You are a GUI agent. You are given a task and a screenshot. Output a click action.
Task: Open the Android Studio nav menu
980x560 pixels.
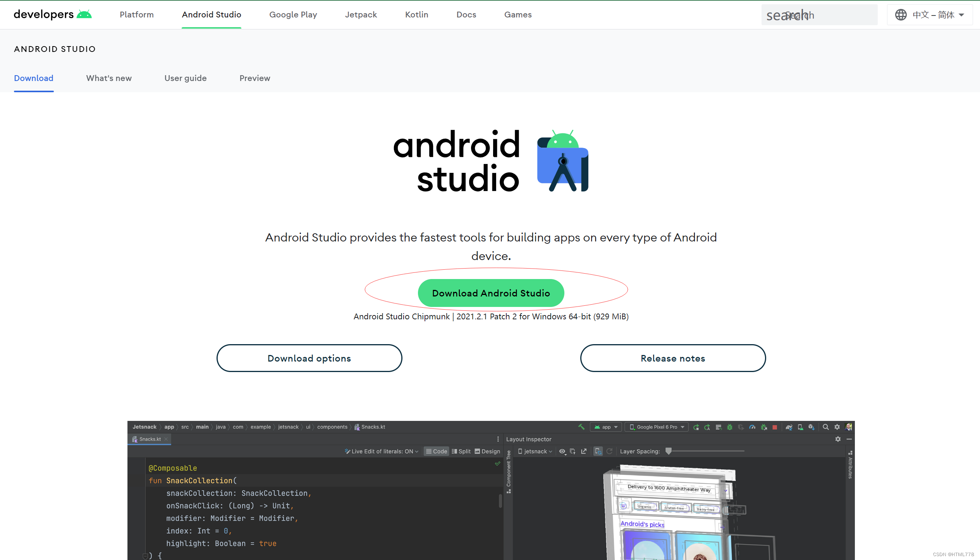point(211,14)
